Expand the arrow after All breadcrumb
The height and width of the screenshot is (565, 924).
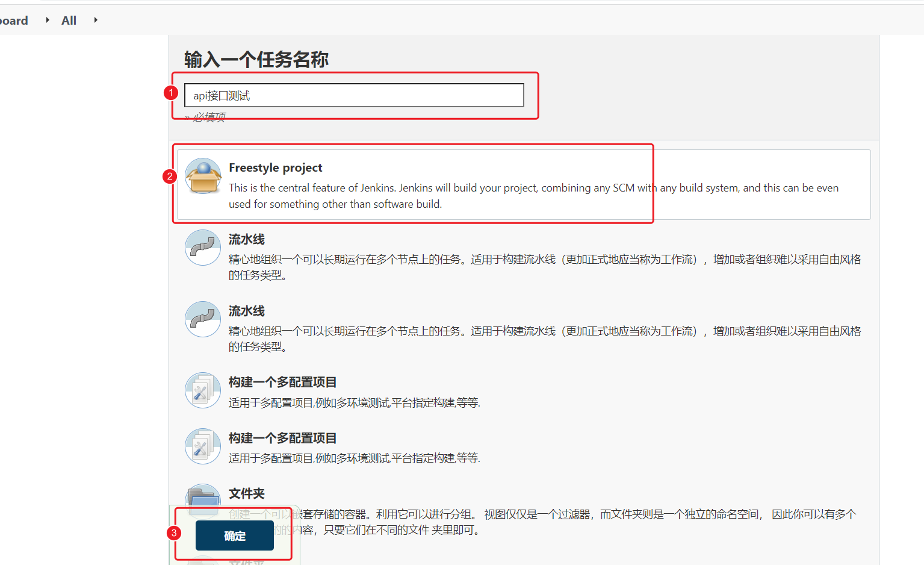96,20
